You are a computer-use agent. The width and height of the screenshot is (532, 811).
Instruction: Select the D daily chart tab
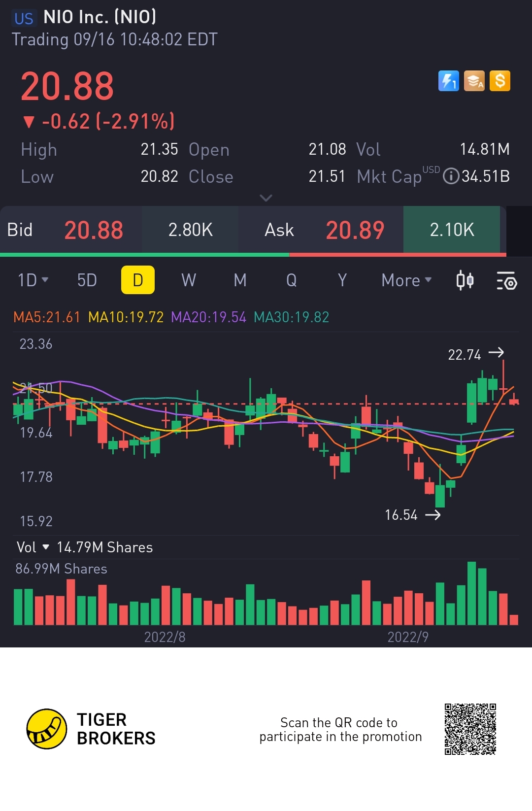[138, 280]
